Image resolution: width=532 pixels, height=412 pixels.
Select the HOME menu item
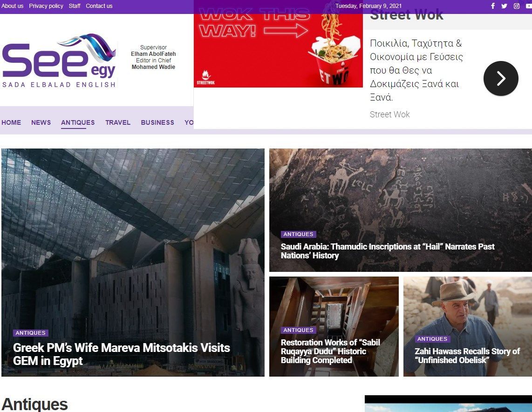tap(11, 122)
